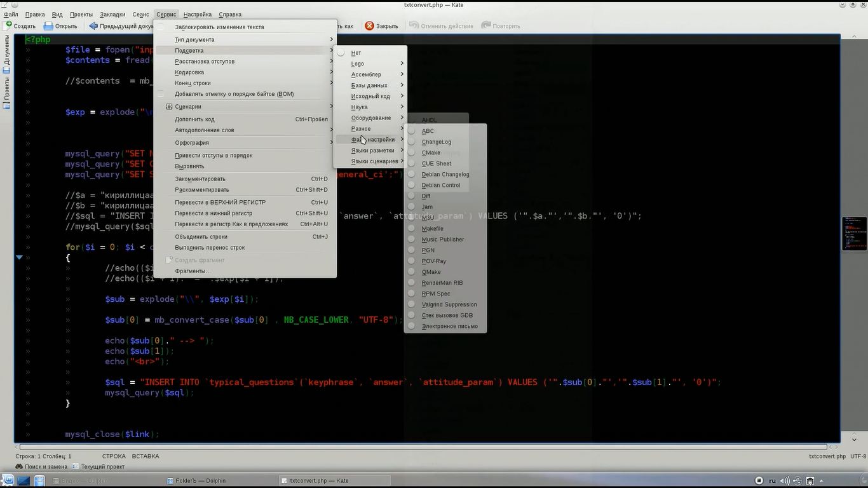Click the volume speaker icon in tray
868x488 pixels.
[x=785, y=481]
